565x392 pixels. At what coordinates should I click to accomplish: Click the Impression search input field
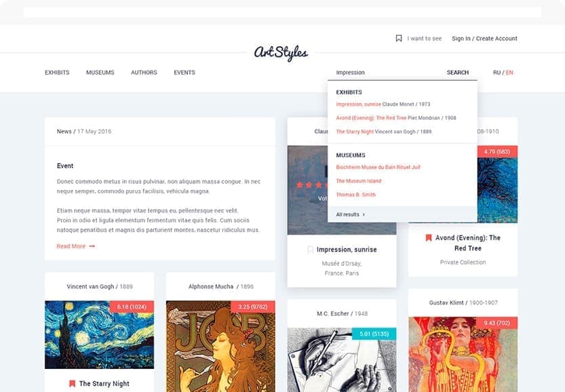(385, 73)
